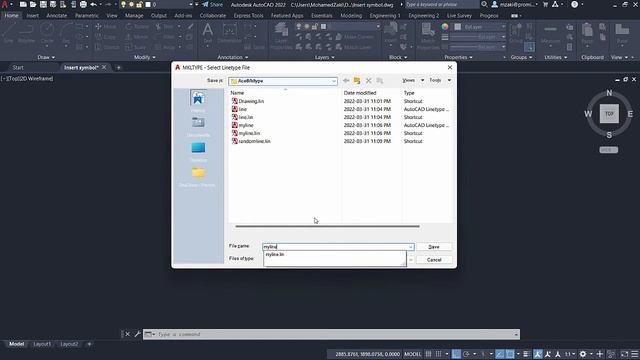Toggle ortho mode in status bar

pos(456,354)
